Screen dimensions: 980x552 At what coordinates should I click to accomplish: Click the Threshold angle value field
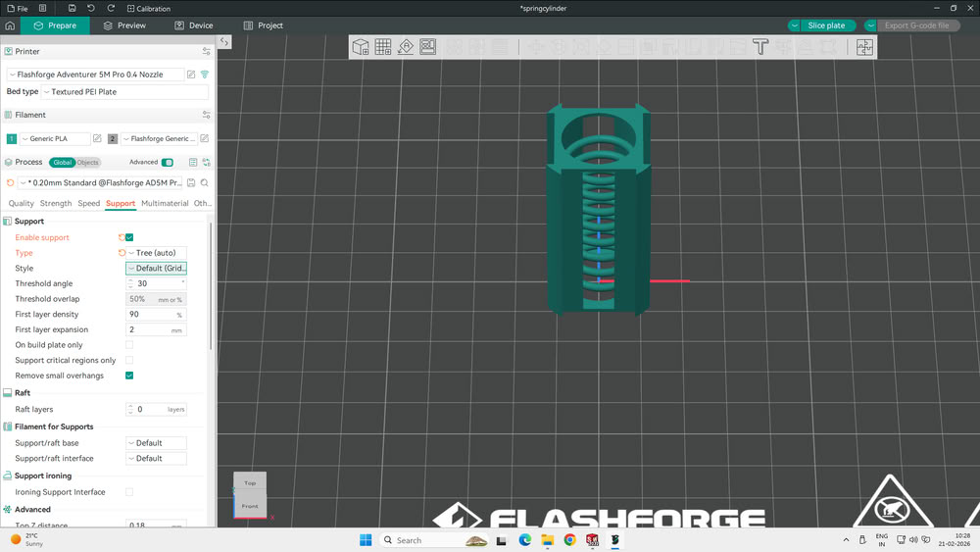point(156,283)
